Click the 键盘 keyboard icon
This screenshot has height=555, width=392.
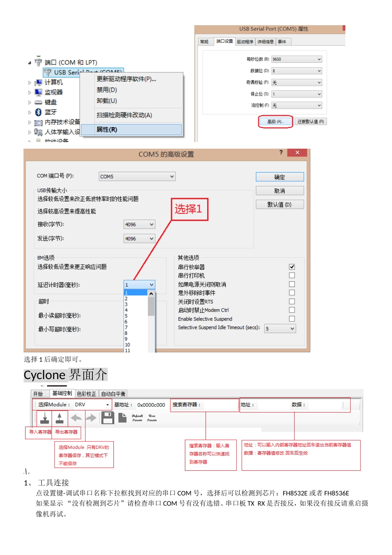(38, 102)
